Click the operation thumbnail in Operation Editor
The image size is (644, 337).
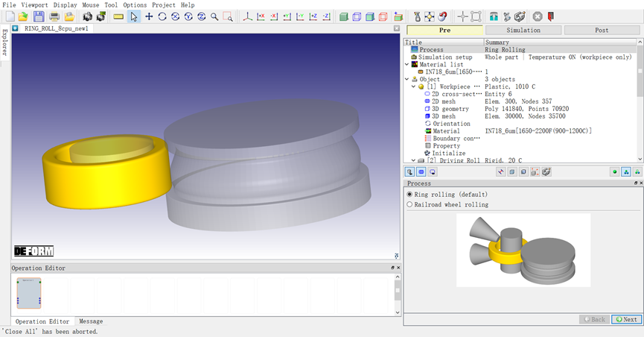click(x=29, y=293)
